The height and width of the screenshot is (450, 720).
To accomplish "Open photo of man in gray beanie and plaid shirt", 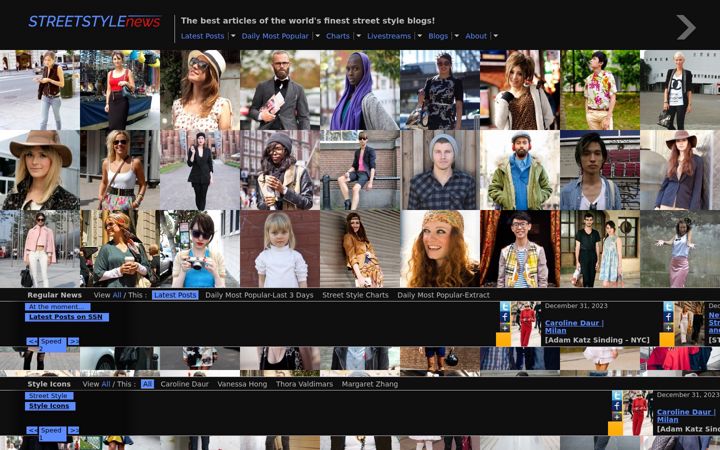I will (440, 170).
